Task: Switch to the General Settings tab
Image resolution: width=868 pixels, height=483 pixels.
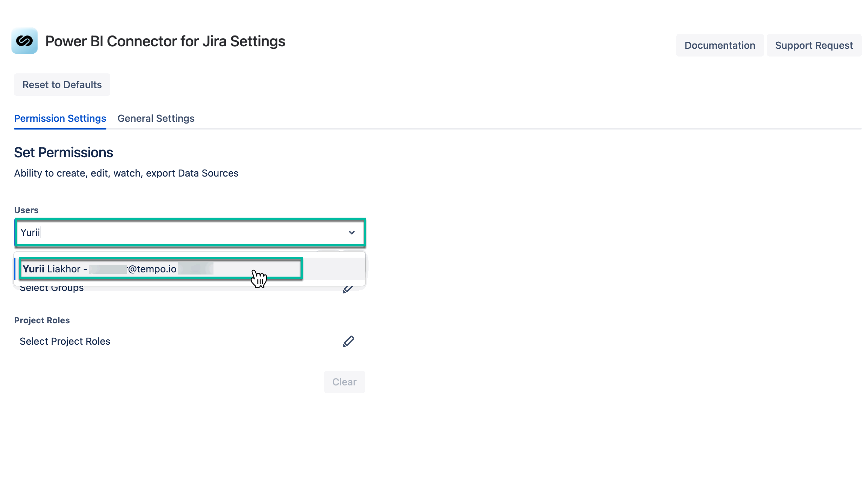Action: click(x=156, y=118)
